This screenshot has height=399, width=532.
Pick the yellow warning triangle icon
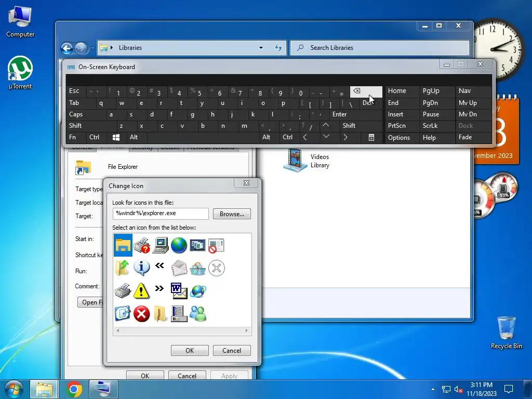[141, 291]
